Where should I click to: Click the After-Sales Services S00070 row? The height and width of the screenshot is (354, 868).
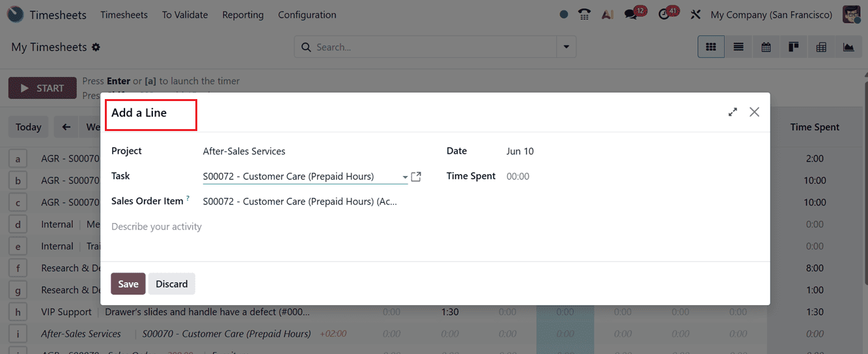click(x=176, y=334)
